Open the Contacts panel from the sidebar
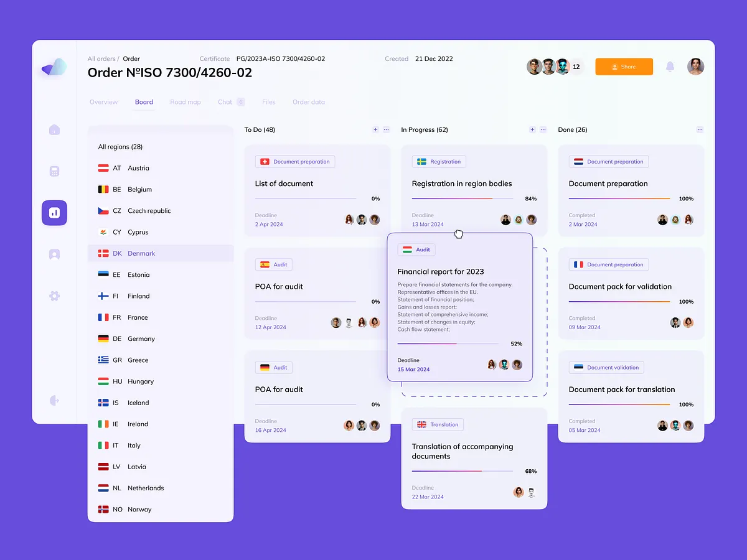This screenshot has height=560, width=747. [x=54, y=254]
